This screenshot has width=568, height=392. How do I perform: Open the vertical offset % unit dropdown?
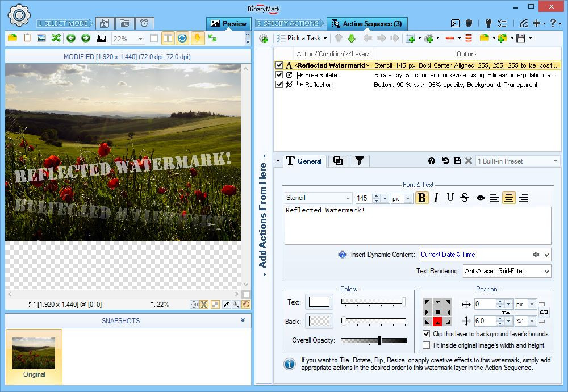coord(532,321)
